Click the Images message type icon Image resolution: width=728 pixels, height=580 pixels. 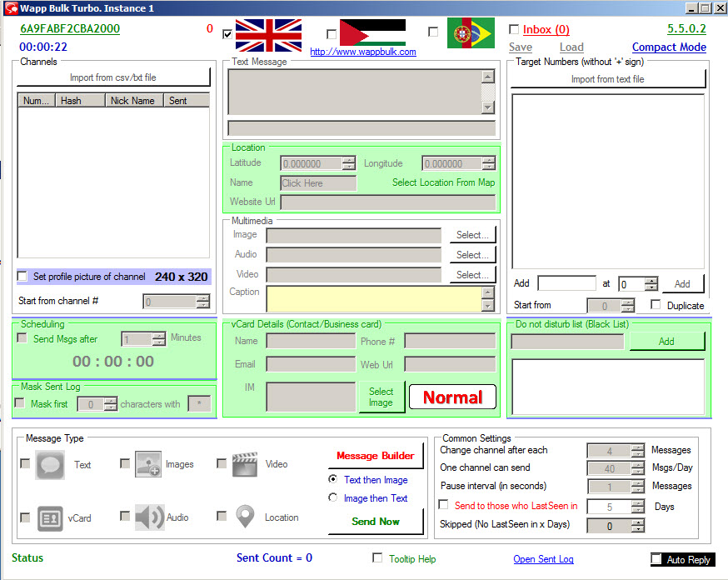pyautogui.click(x=148, y=464)
